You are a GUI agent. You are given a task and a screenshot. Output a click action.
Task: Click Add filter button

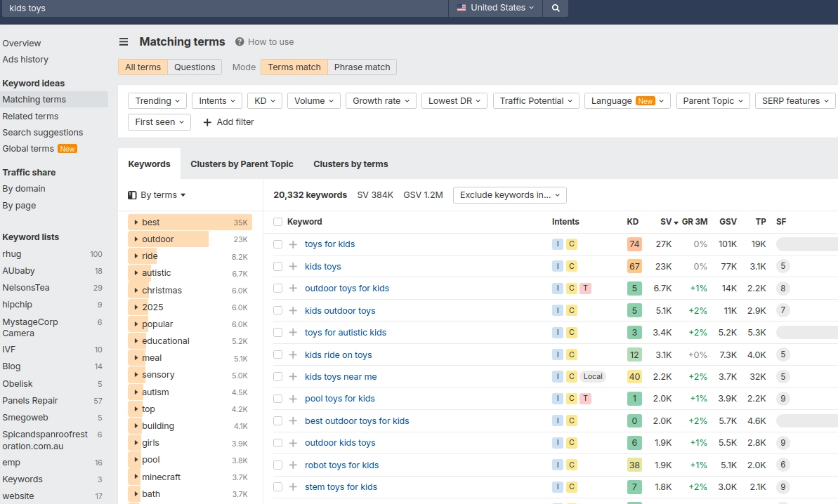[228, 122]
